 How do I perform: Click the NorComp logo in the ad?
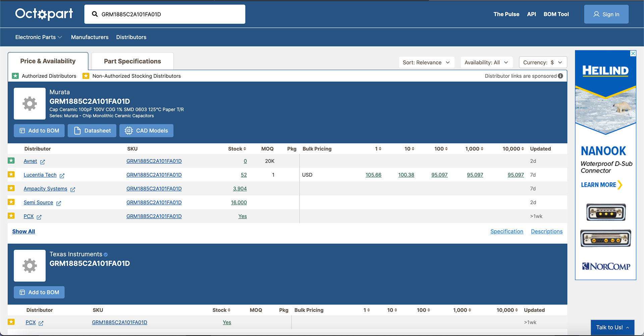coord(606,266)
